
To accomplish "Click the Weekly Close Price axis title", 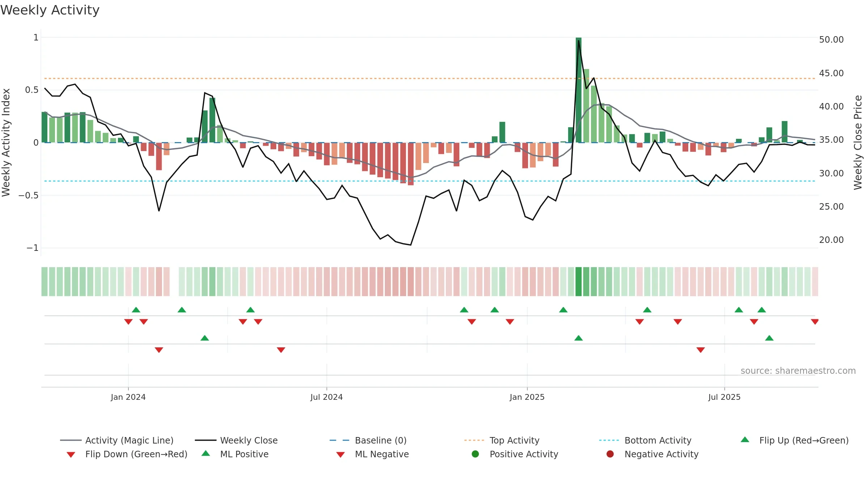I will [858, 142].
